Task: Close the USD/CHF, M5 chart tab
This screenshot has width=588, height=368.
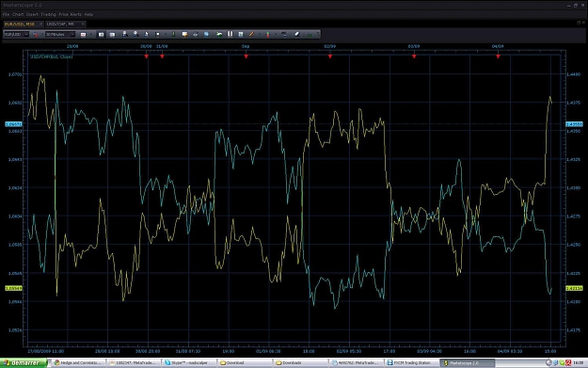Action: [x=83, y=24]
